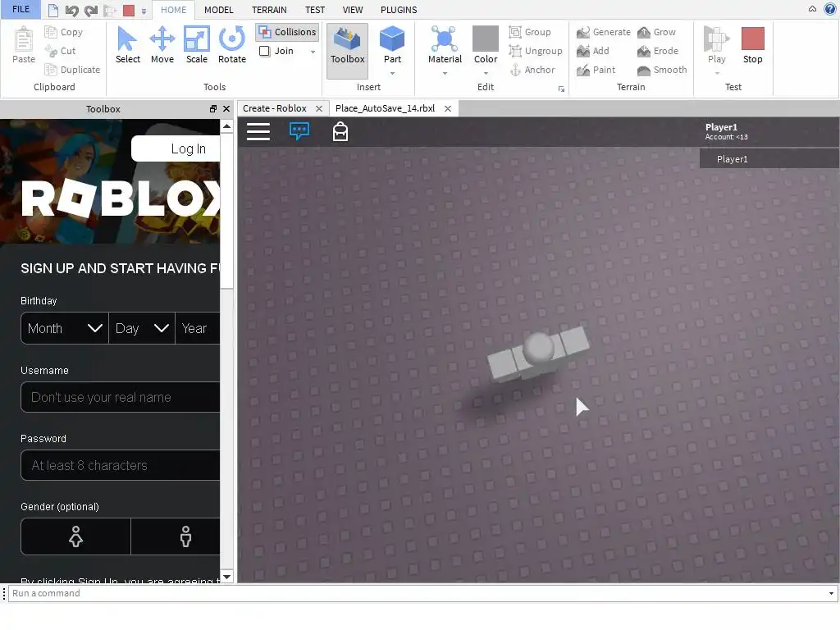Click Copy in Clipboard group
Viewport: 840px width, 630px height.
(x=64, y=32)
